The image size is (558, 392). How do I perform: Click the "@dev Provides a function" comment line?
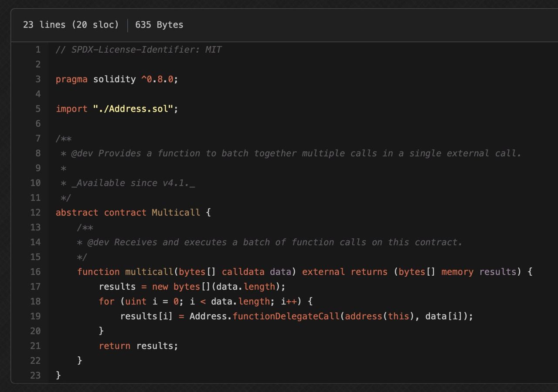291,153
